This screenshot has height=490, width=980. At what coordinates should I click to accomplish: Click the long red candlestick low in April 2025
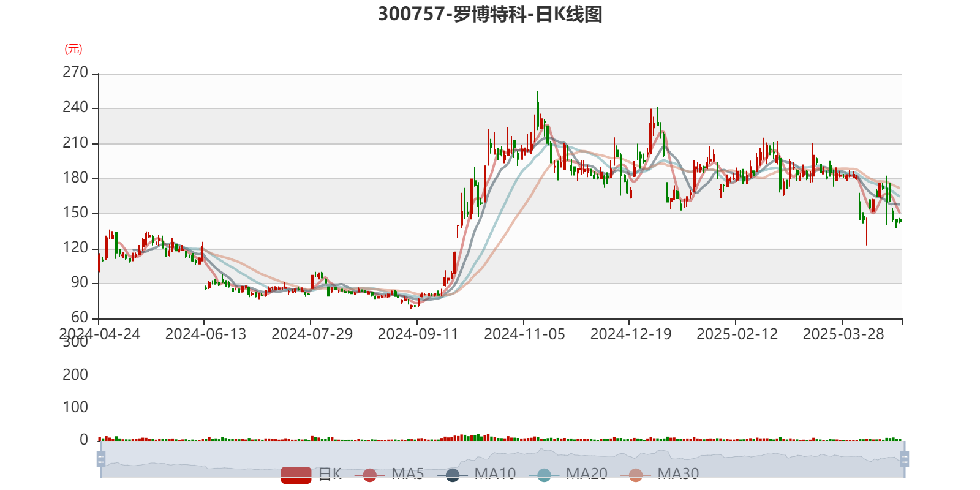(x=867, y=230)
